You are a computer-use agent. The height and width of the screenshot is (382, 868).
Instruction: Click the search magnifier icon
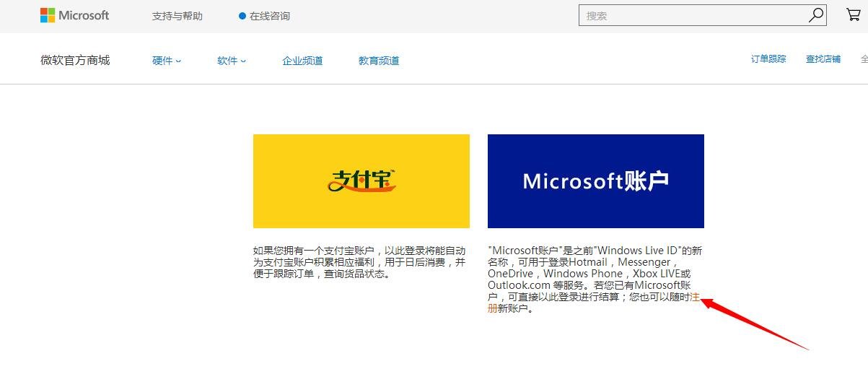[815, 15]
